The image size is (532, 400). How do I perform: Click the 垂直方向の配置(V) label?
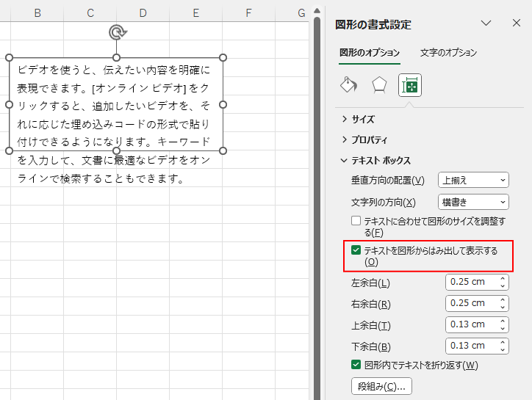point(388,181)
